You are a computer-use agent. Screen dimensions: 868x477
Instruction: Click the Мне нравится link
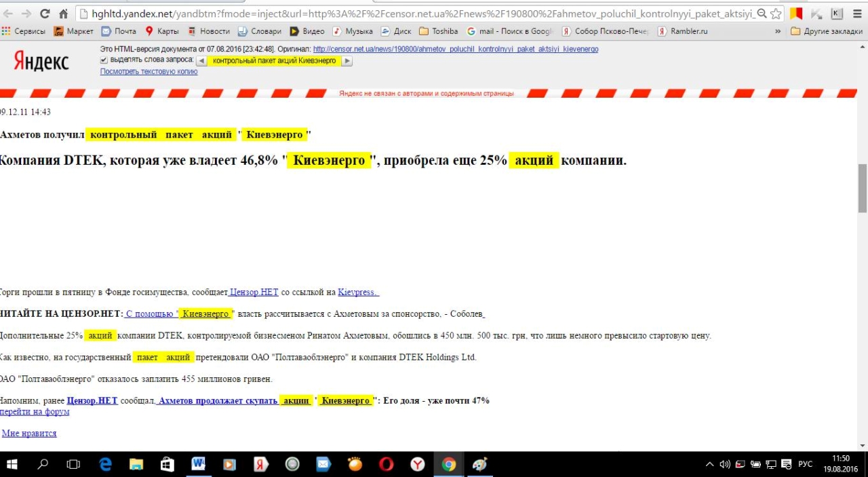click(29, 434)
